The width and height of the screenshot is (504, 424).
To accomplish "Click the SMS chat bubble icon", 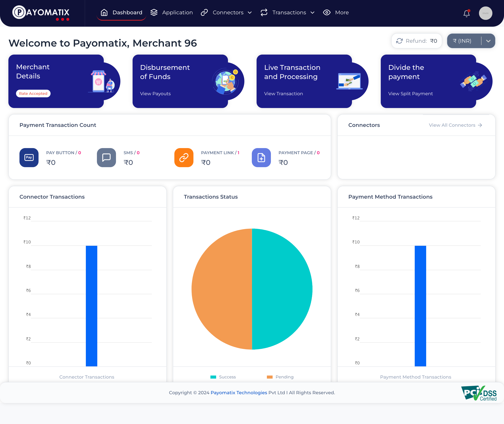I will 106,157.
